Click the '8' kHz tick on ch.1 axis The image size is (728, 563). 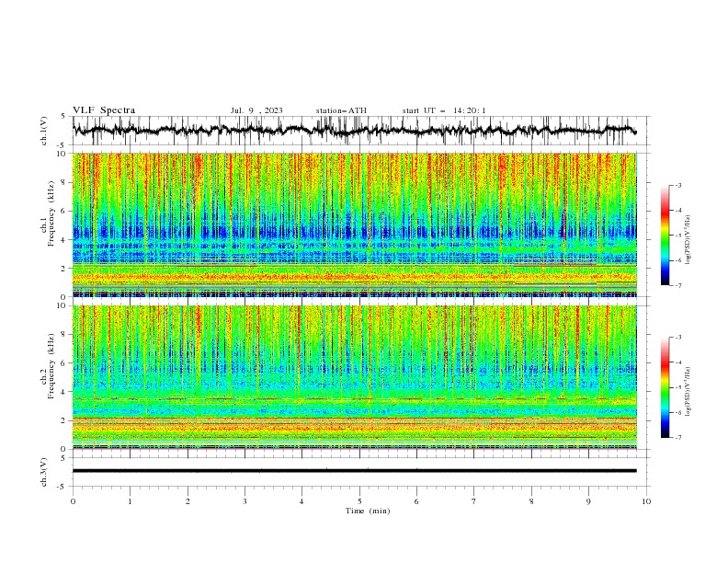pos(65,182)
